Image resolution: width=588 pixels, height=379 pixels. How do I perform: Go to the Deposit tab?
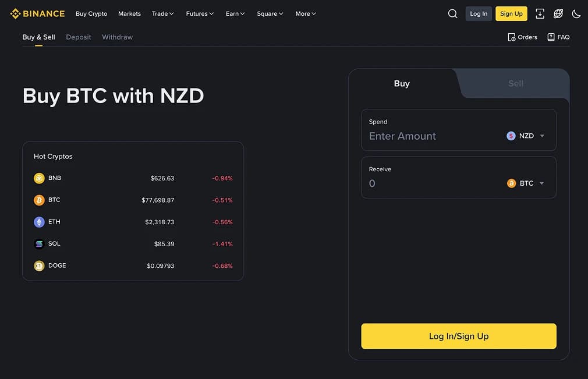coord(78,37)
